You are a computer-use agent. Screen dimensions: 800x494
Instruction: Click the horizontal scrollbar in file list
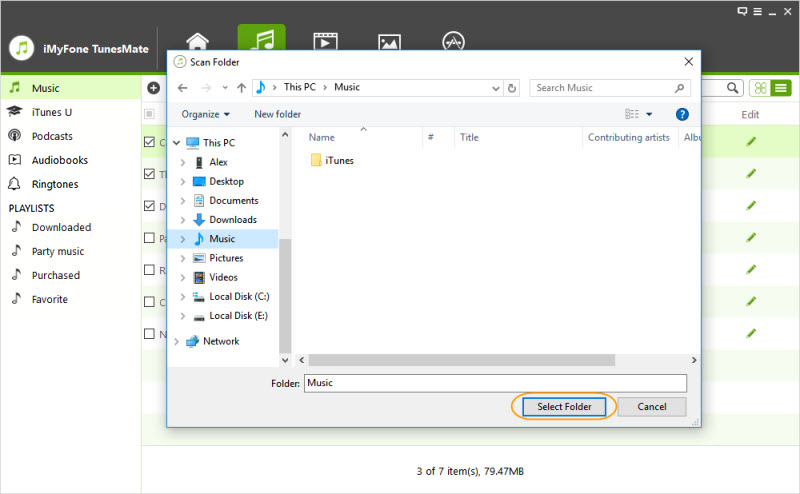[461, 360]
